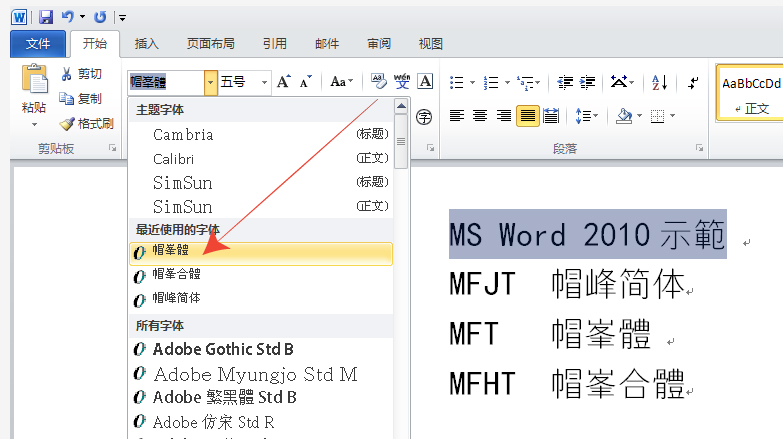Image resolution: width=783 pixels, height=439 pixels.
Task: Click the 格式刷 format painter button
Action: coord(87,123)
